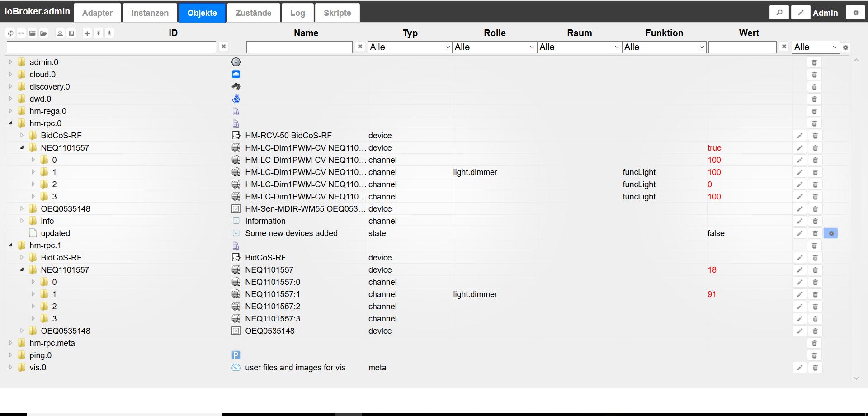Delete the admin.0 object
The width and height of the screenshot is (868, 416).
[814, 62]
